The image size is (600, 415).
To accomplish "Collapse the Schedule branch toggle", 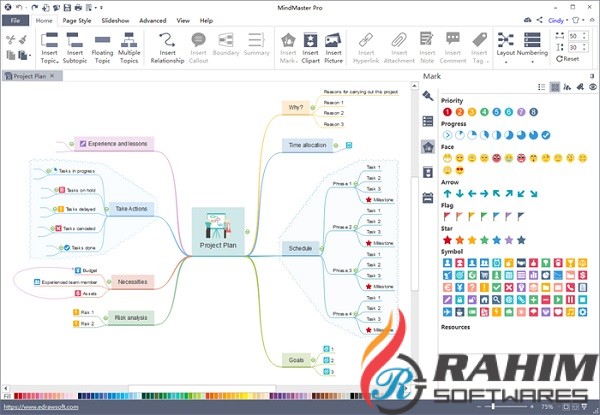I will 322,249.
